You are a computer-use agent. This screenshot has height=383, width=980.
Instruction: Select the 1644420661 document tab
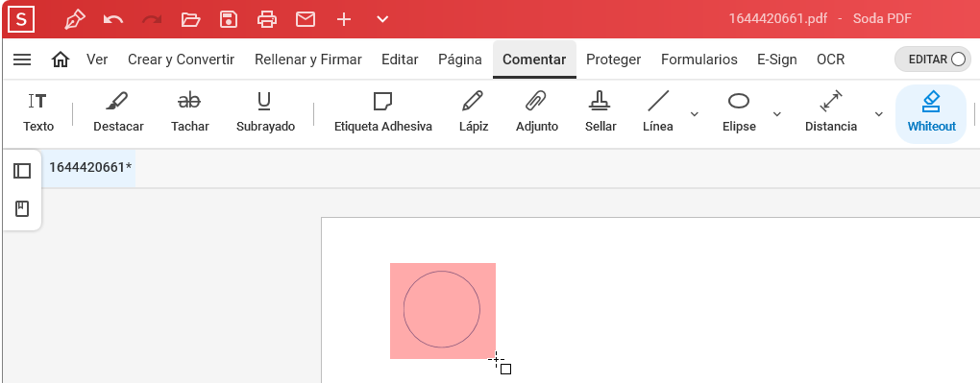click(90, 167)
